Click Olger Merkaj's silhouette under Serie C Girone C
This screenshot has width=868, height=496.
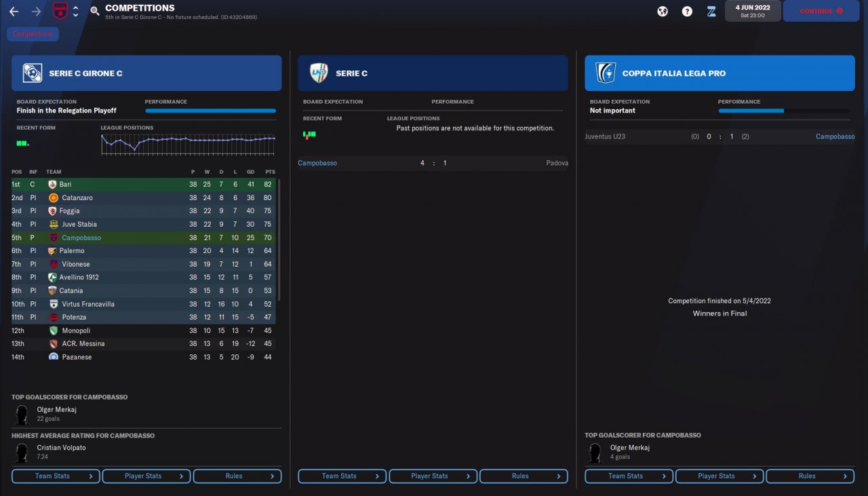pos(22,415)
